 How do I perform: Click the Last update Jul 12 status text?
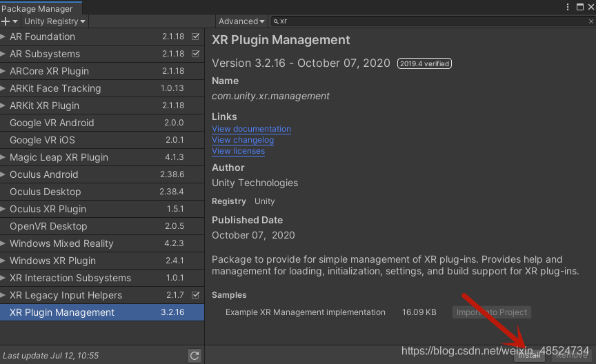pos(50,356)
